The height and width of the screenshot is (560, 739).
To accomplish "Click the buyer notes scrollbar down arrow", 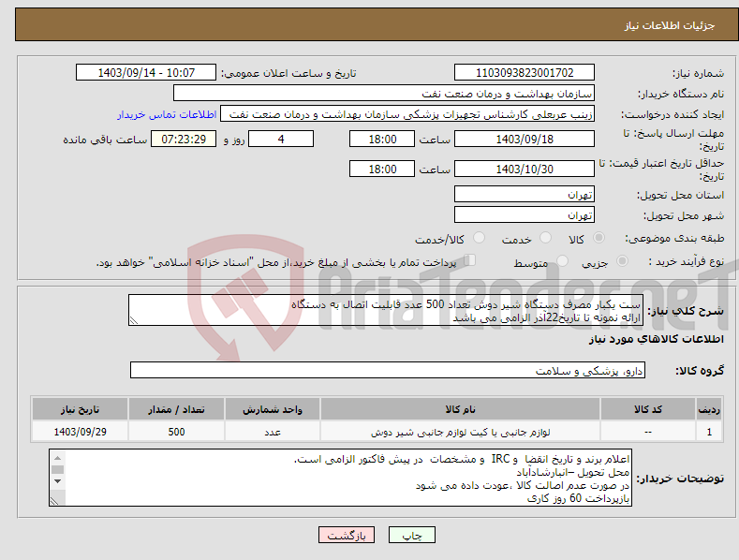I will pyautogui.click(x=57, y=481).
